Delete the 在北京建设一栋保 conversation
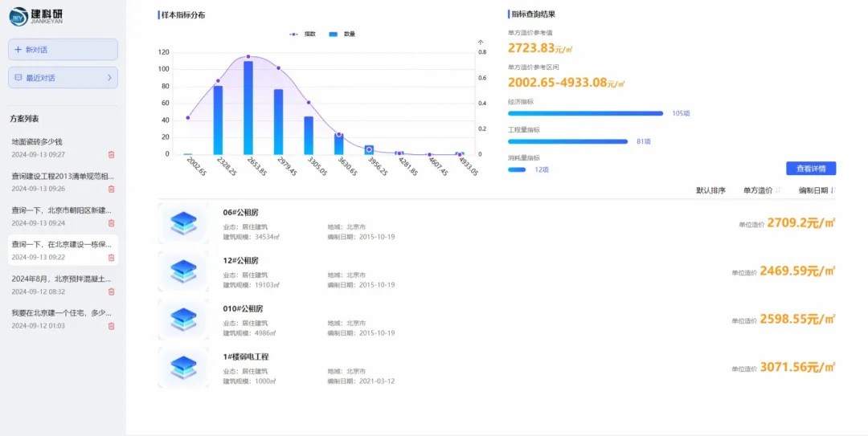The image size is (868, 436). (111, 258)
